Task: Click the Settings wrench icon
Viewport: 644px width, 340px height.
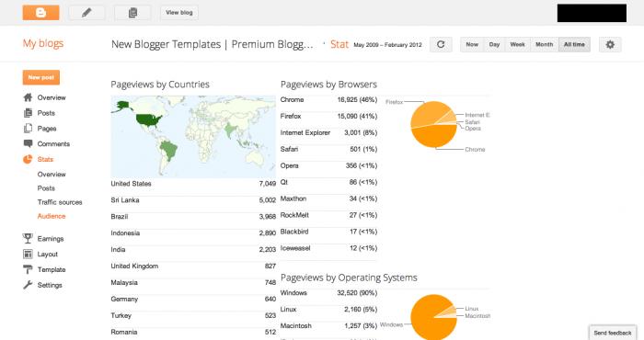Action: click(28, 285)
